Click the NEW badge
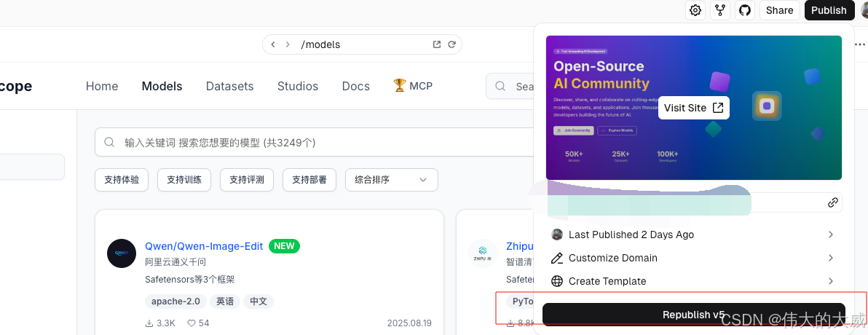 [x=284, y=246]
